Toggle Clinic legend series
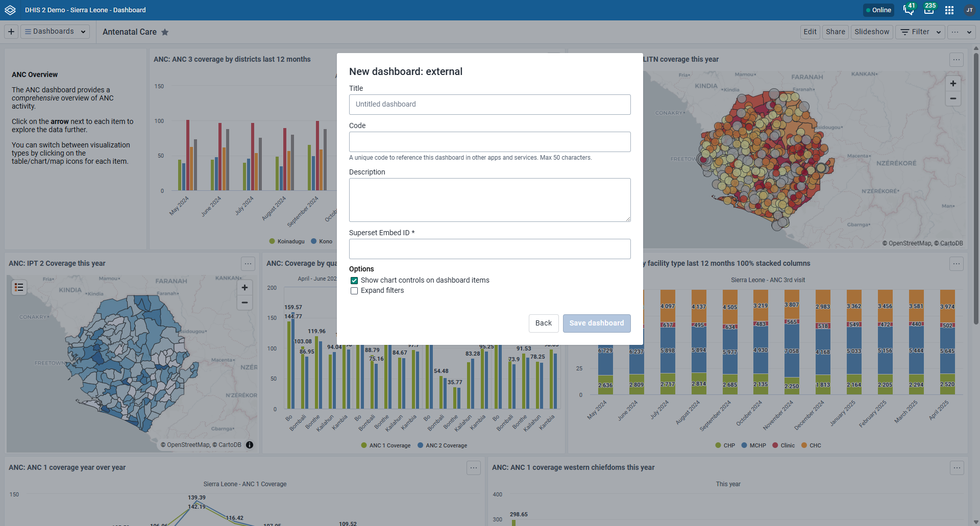The height and width of the screenshot is (526, 980). coord(783,445)
